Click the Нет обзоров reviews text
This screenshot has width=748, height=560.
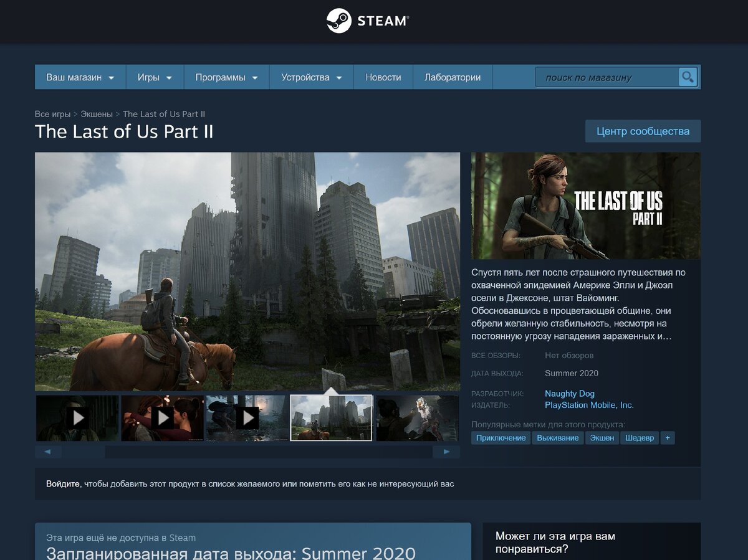pos(569,356)
